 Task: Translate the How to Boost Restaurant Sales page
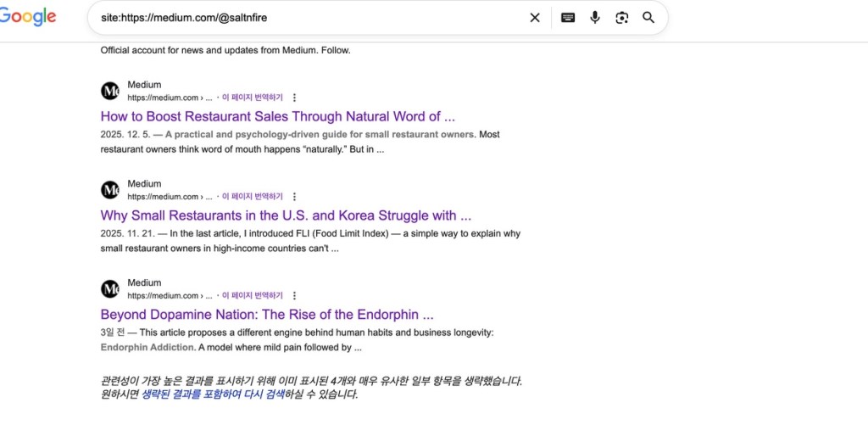pyautogui.click(x=253, y=98)
